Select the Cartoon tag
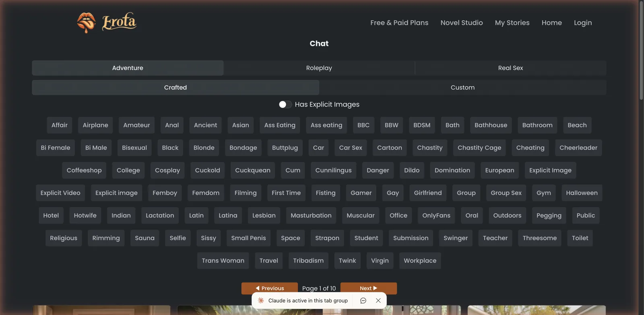Image resolution: width=644 pixels, height=315 pixels. pyautogui.click(x=389, y=148)
